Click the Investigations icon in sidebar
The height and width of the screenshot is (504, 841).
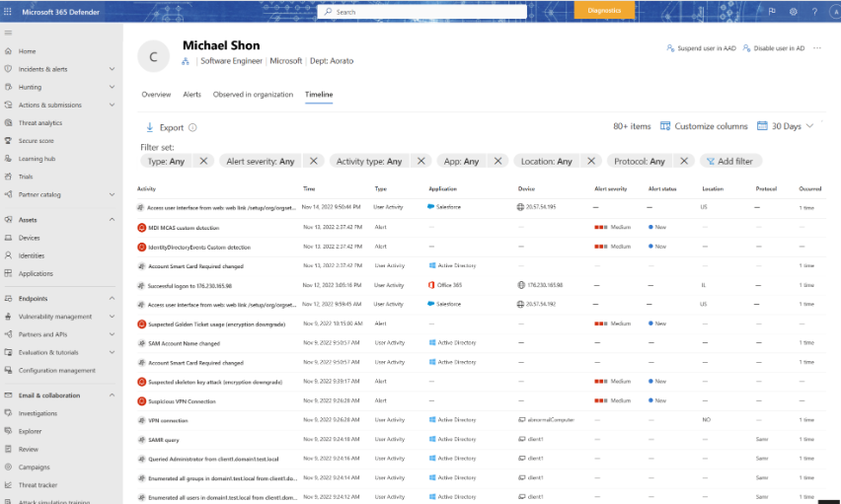[8, 413]
